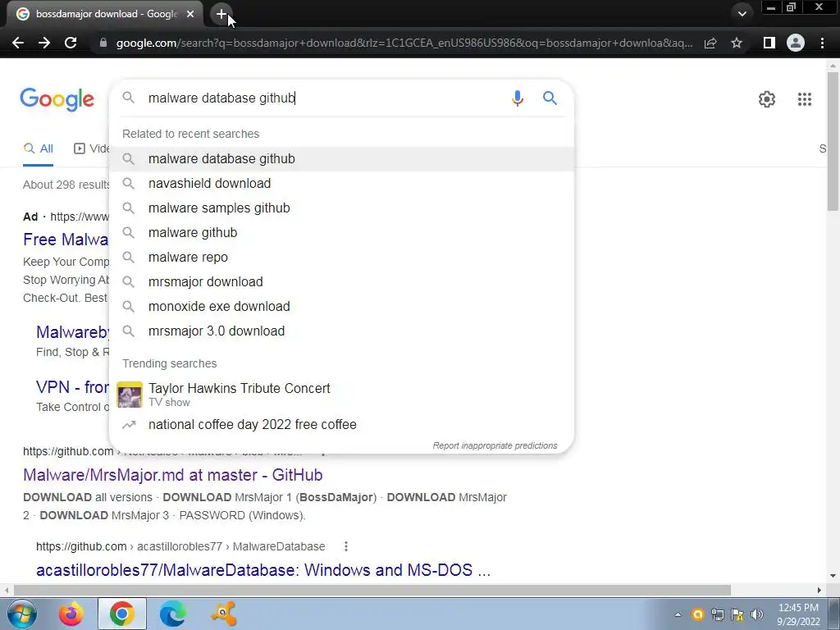The image size is (840, 630).
Task: Switch to the Videos results tab
Action: click(92, 149)
